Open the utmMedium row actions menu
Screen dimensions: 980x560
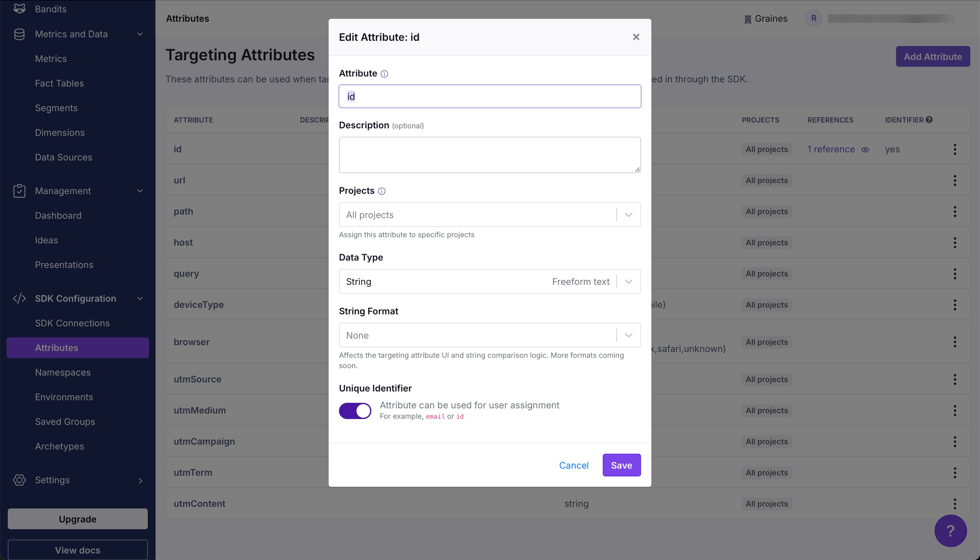[955, 410]
